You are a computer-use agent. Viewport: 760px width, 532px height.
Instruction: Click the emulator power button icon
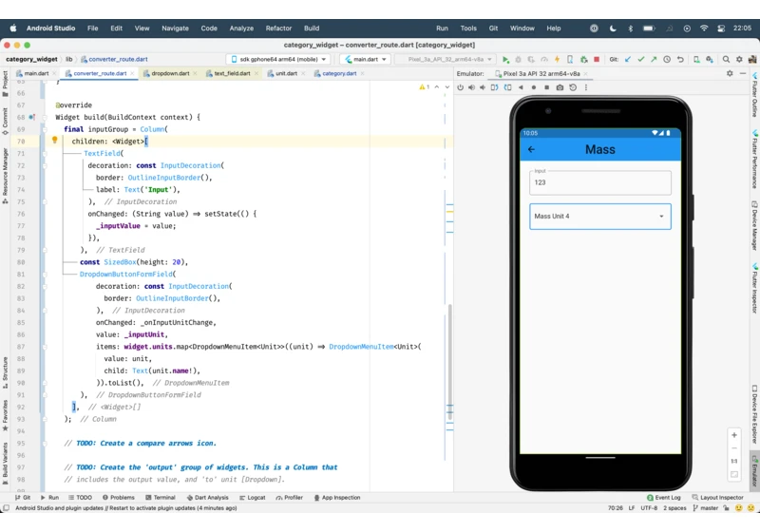(460, 87)
